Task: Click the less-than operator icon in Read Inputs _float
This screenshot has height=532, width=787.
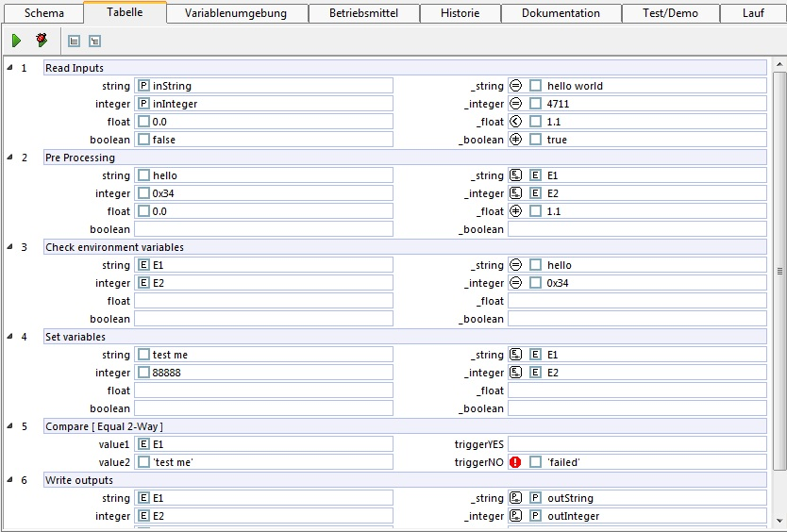Action: (515, 122)
